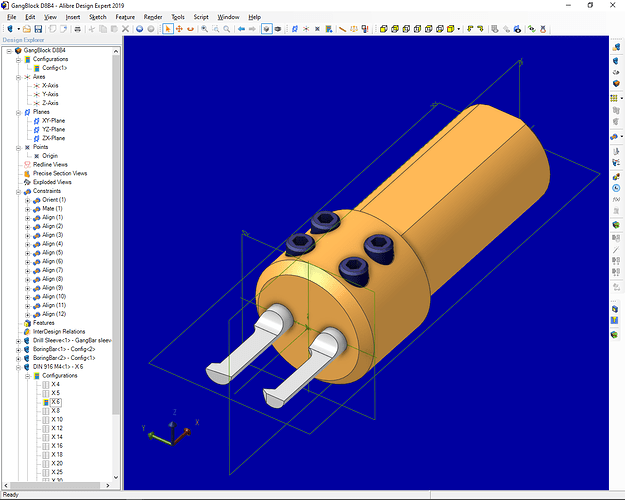Select the X 5 configuration checkbox
This screenshot has width=625, height=500.
(x=46, y=393)
